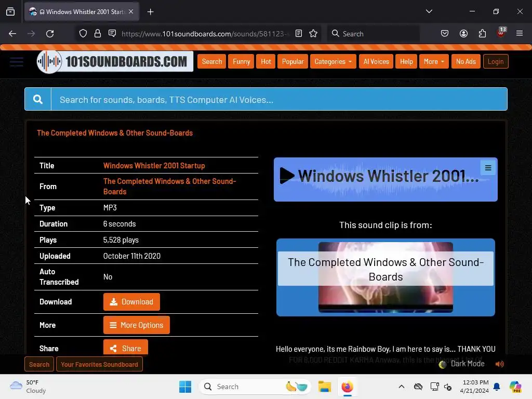The image size is (532, 399).
Task: View site security padlock info
Action: pyautogui.click(x=98, y=33)
